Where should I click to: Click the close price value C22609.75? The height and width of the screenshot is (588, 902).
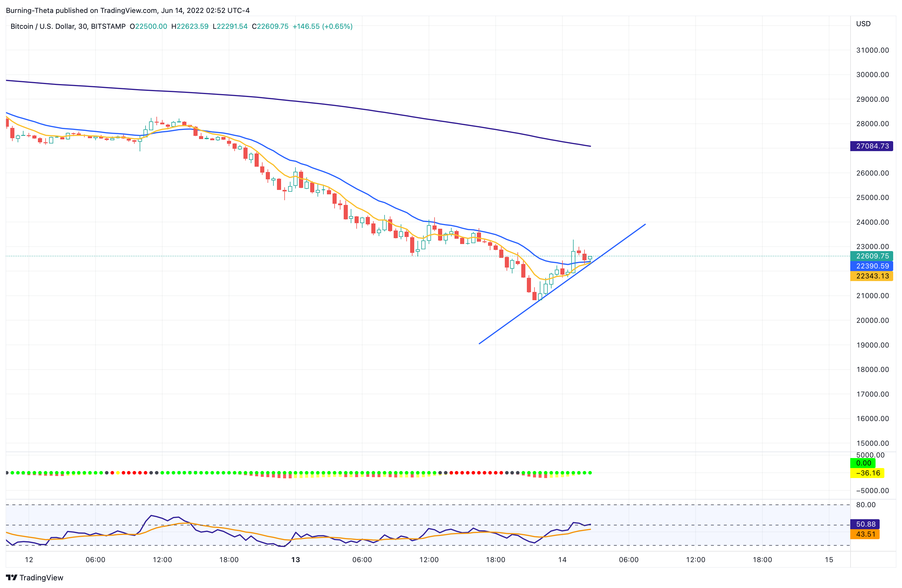click(x=270, y=26)
